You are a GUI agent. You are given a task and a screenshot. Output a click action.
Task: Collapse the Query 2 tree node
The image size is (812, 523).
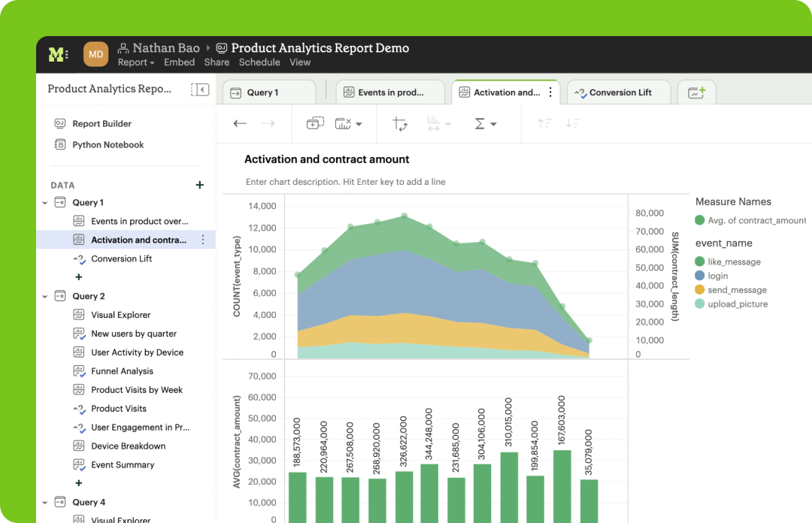[45, 297]
